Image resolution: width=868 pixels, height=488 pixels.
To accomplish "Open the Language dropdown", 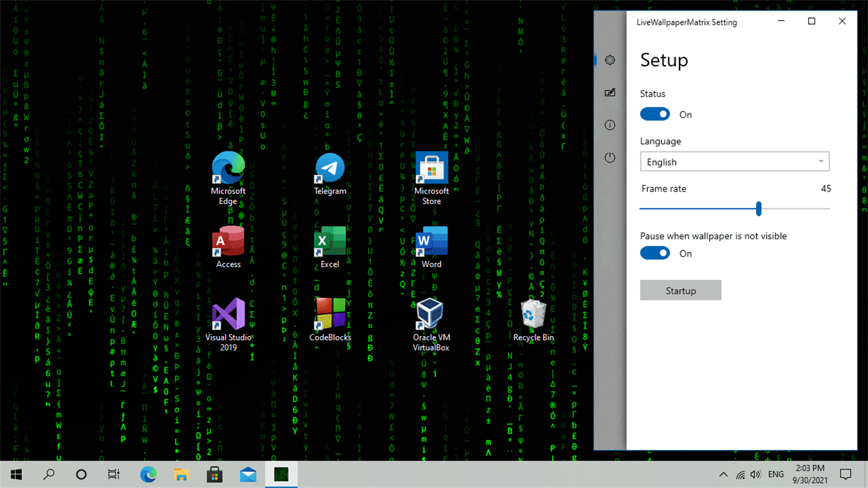I will click(x=735, y=161).
